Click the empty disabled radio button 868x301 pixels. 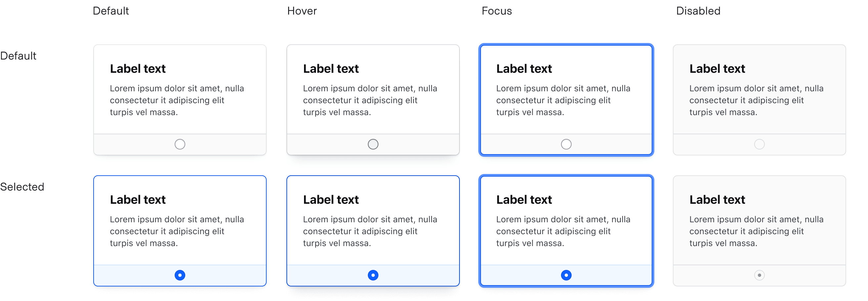pyautogui.click(x=759, y=144)
